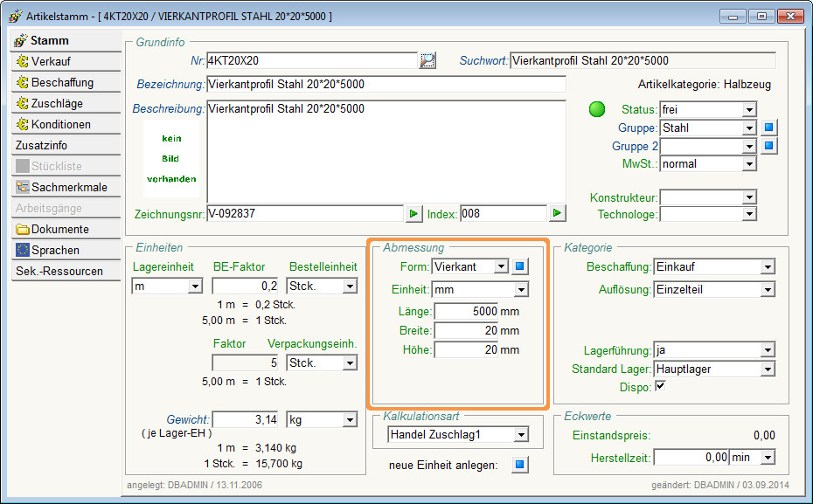
Task: Click the Faktor field showing 5
Action: tap(246, 362)
